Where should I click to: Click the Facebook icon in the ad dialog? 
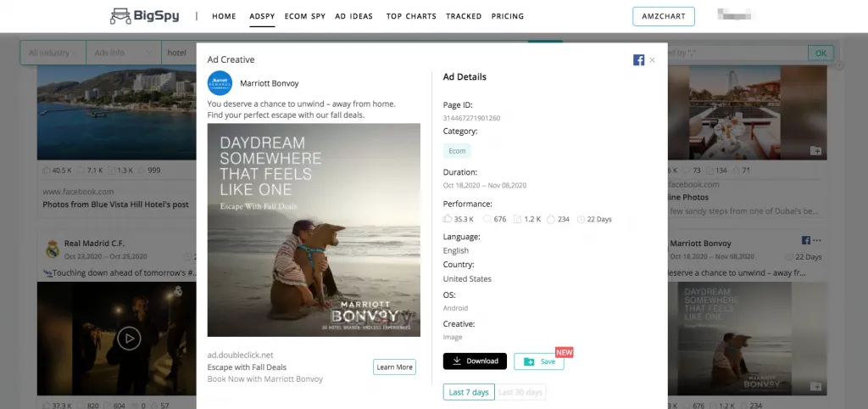tap(638, 60)
